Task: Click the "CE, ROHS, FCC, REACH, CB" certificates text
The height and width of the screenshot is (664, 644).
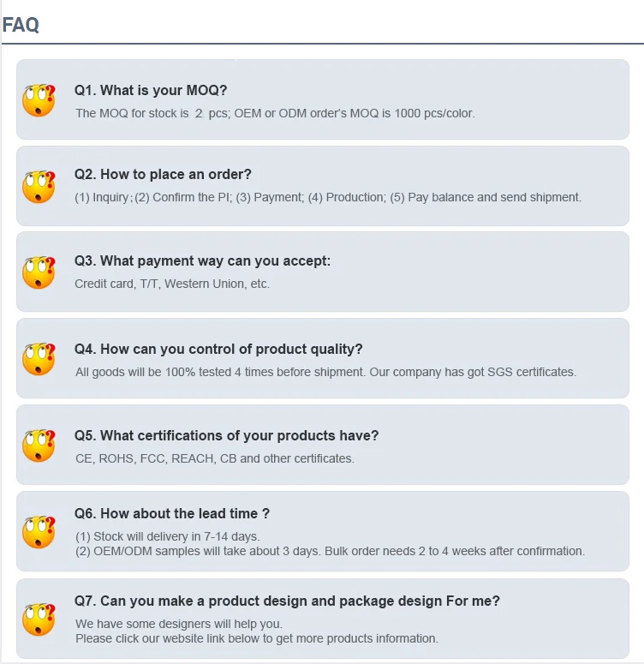Action: 214,458
